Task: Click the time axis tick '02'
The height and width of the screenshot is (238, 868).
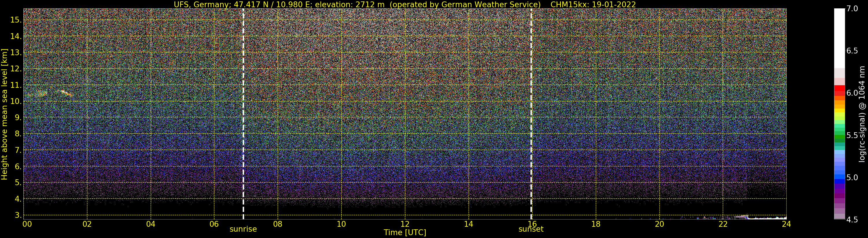Action: tap(87, 224)
